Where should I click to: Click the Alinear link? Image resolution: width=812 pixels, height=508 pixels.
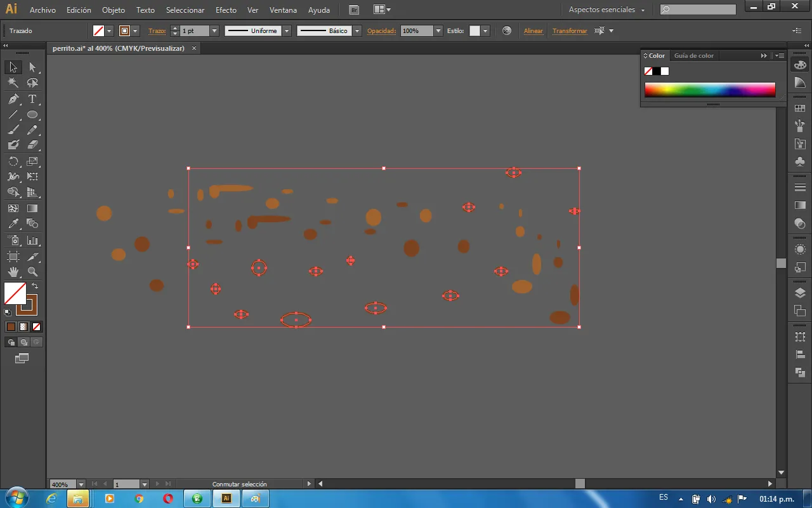[534, 31]
